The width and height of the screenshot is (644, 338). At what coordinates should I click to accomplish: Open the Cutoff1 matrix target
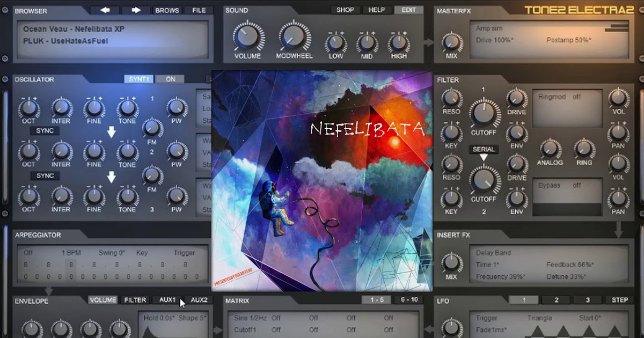click(245, 330)
